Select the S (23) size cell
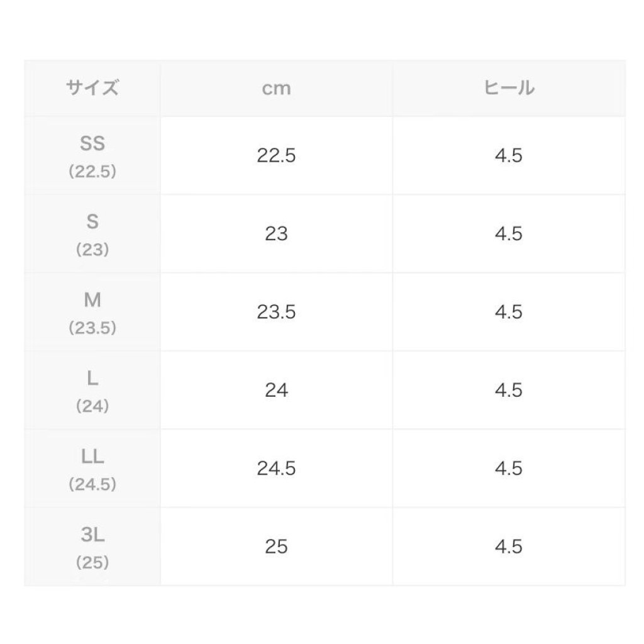 point(92,234)
